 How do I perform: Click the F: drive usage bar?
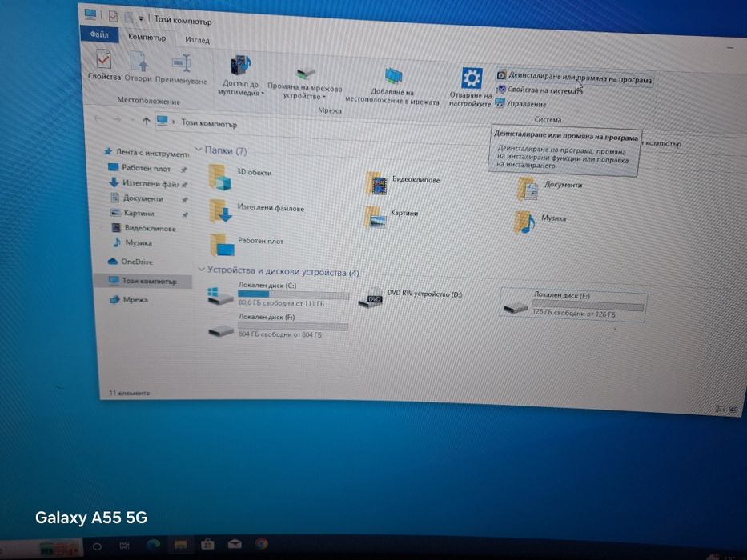pyautogui.click(x=293, y=326)
